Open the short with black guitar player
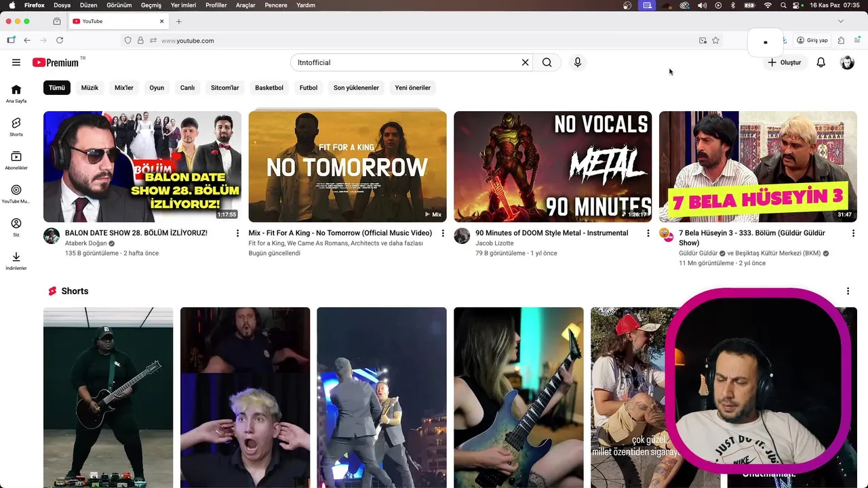Image resolution: width=868 pixels, height=488 pixels. tap(108, 397)
